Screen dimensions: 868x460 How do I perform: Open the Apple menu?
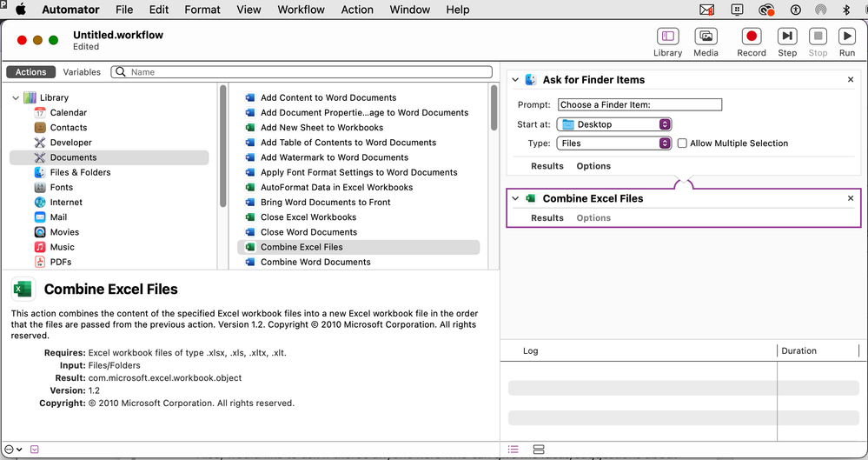pyautogui.click(x=21, y=10)
